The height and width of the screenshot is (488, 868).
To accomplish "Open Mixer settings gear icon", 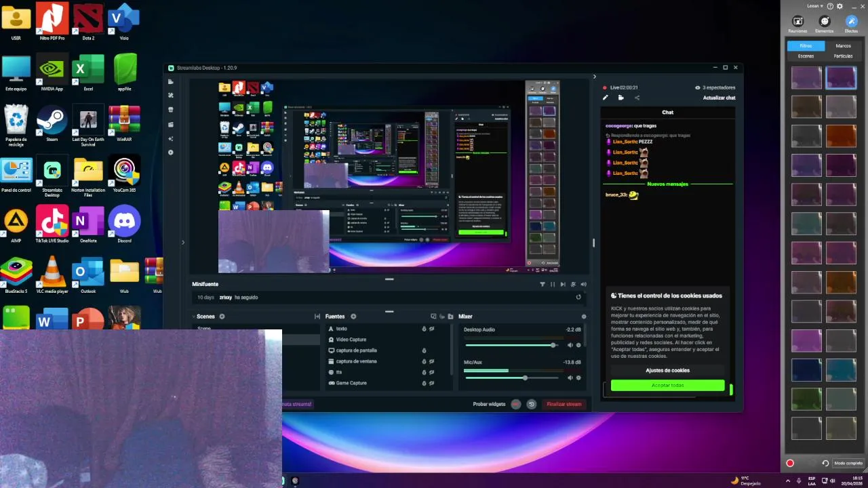I will point(584,317).
